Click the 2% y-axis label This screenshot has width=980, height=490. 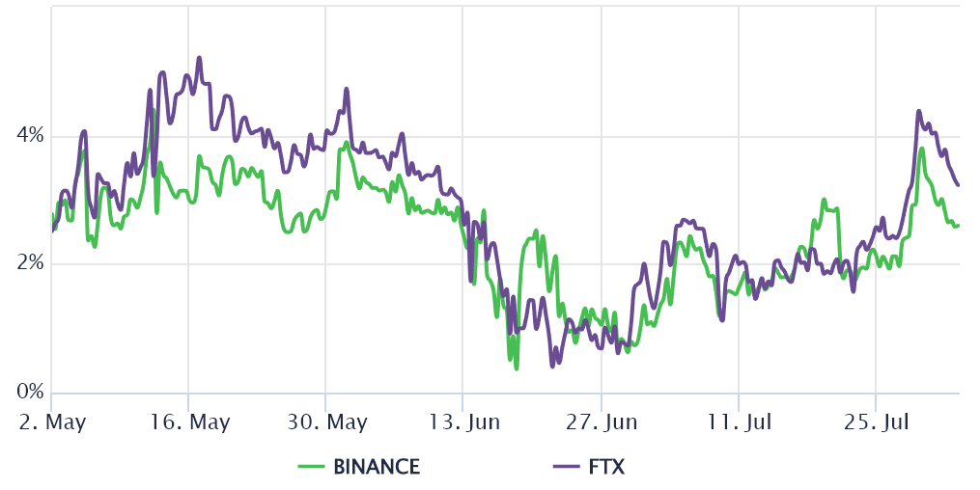tap(33, 264)
